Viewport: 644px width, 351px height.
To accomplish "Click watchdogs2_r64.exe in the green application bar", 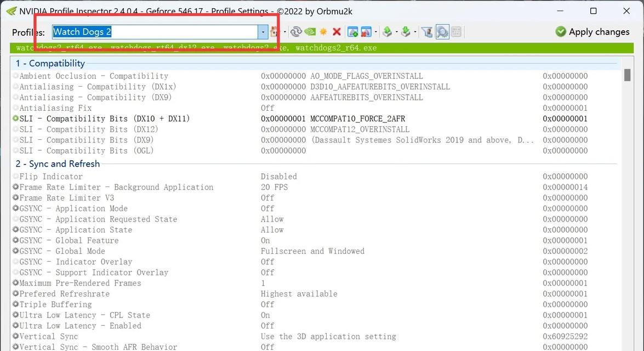I will pos(335,48).
